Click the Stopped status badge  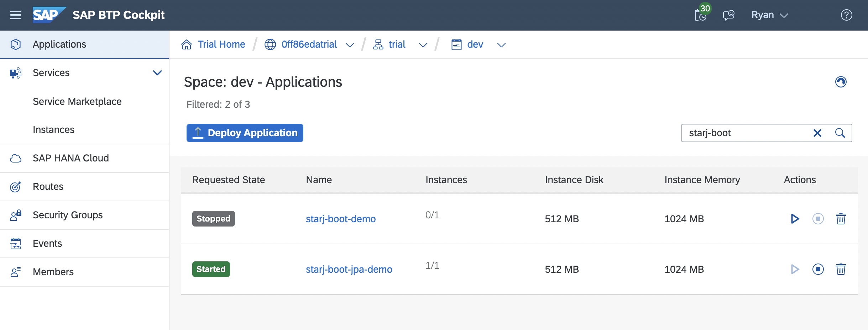[x=213, y=219]
